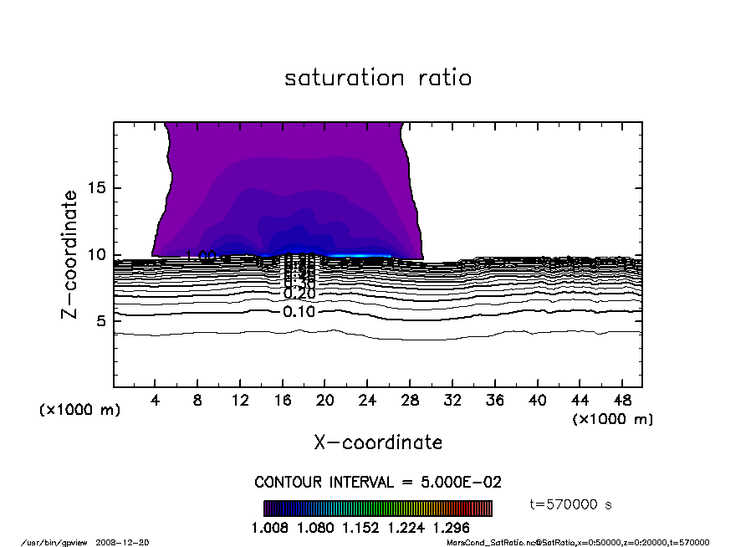This screenshot has height=547, width=756.
Task: Click the x-axis tick label 48
Action: [x=621, y=400]
